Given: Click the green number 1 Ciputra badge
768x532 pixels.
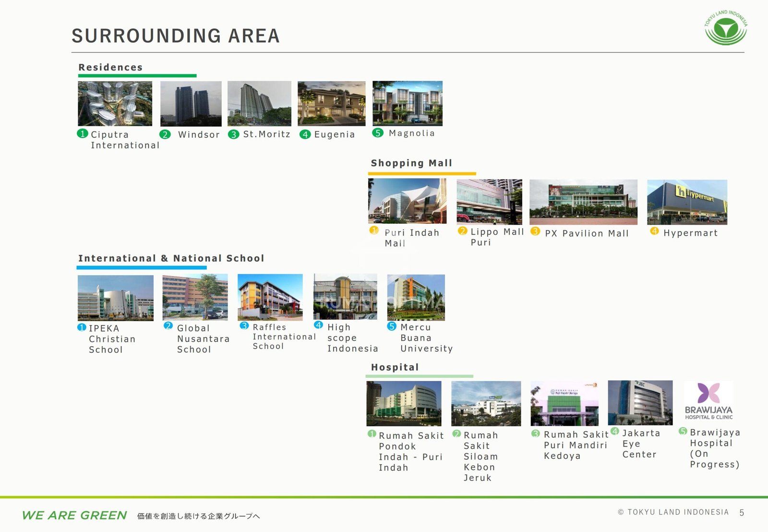Looking at the screenshot, I should [83, 133].
